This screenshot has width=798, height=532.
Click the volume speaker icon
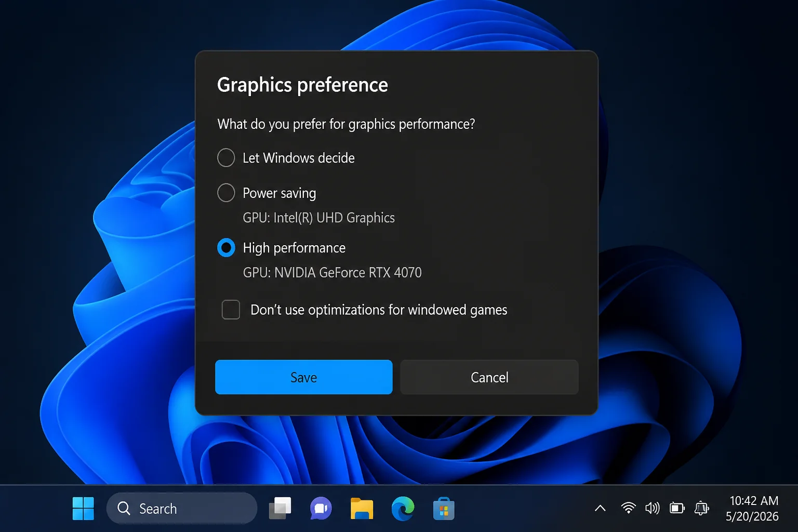click(653, 508)
